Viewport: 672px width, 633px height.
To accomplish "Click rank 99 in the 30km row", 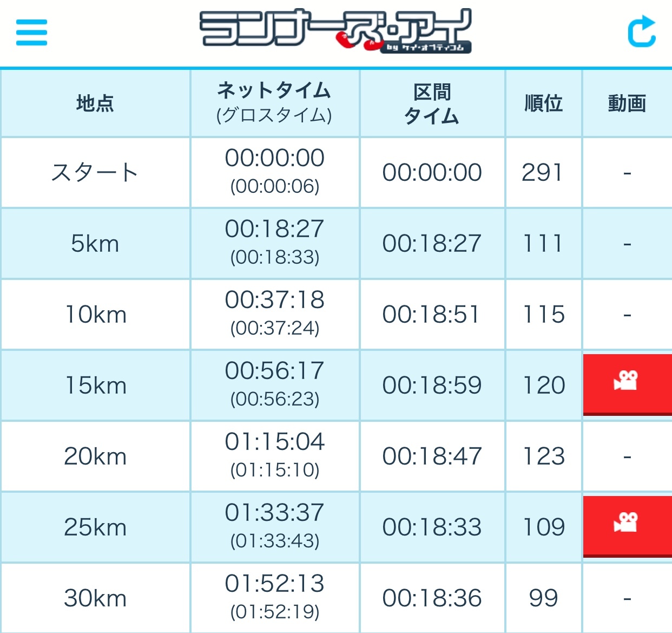I will click(543, 598).
